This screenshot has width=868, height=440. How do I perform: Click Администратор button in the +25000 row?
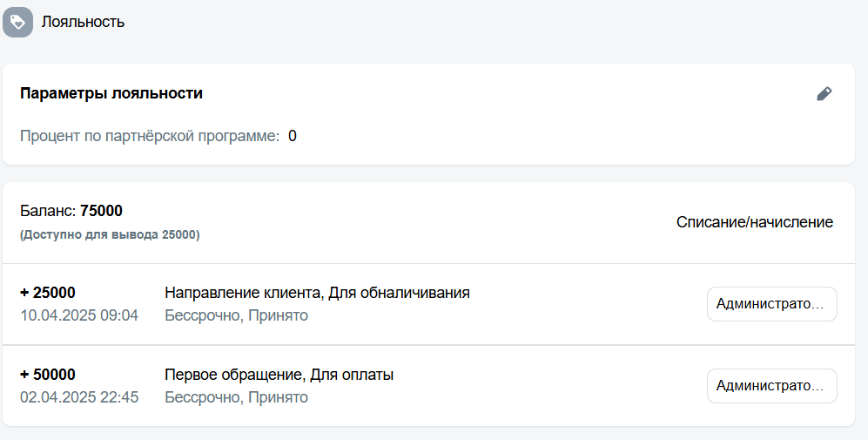771,304
